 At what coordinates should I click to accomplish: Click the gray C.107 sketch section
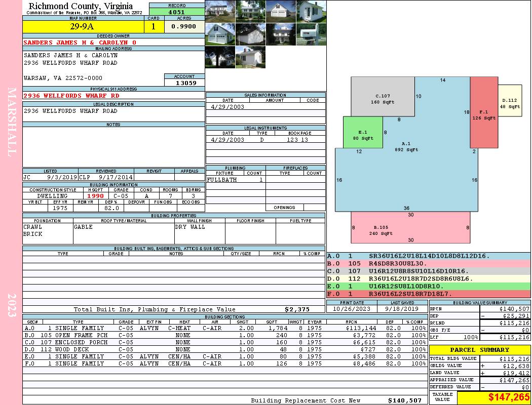point(383,97)
